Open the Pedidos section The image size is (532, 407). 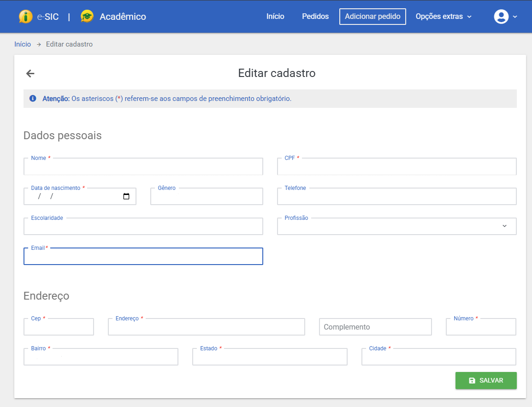pos(315,16)
